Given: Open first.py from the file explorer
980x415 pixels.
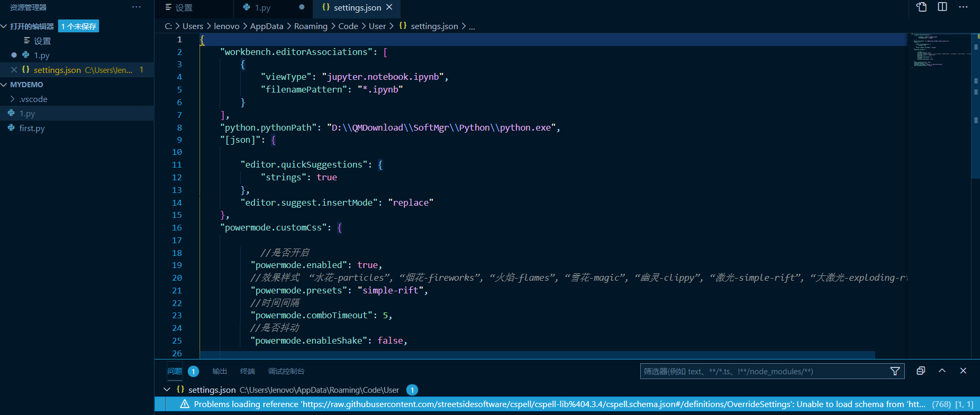Looking at the screenshot, I should (x=32, y=128).
